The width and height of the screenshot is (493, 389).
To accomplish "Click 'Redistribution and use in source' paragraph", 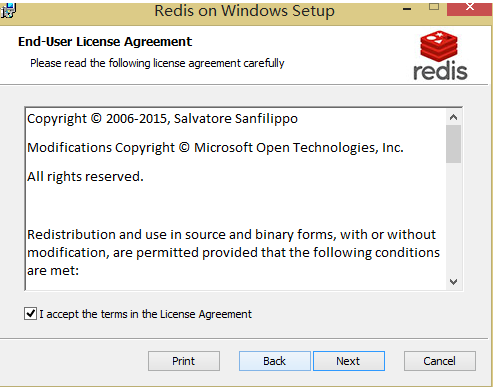I will click(x=233, y=253).
